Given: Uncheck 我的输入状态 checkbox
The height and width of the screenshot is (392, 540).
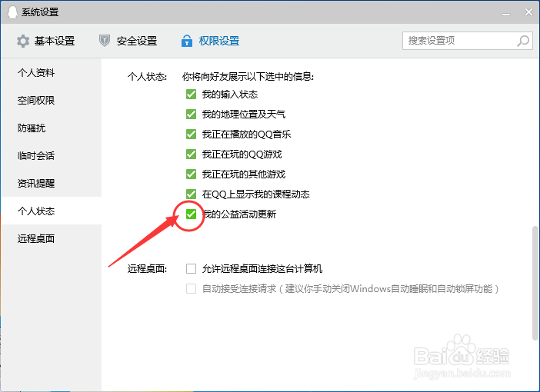Looking at the screenshot, I should (x=191, y=95).
